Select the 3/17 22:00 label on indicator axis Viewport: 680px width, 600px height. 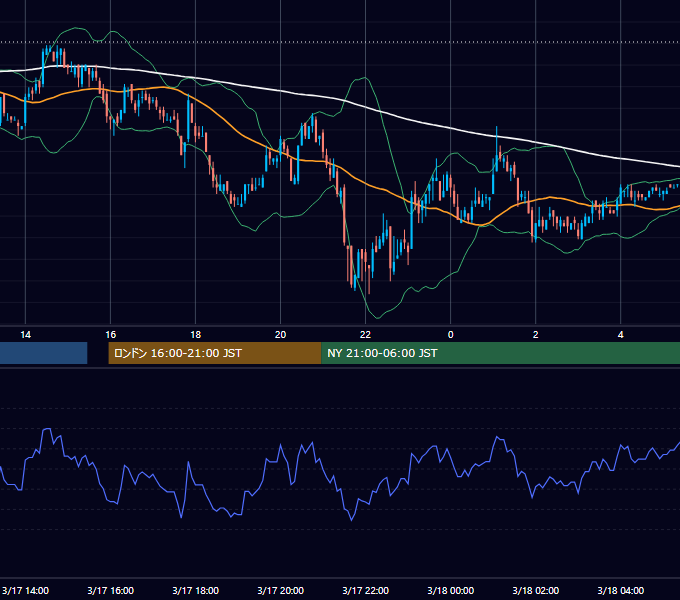pyautogui.click(x=366, y=590)
